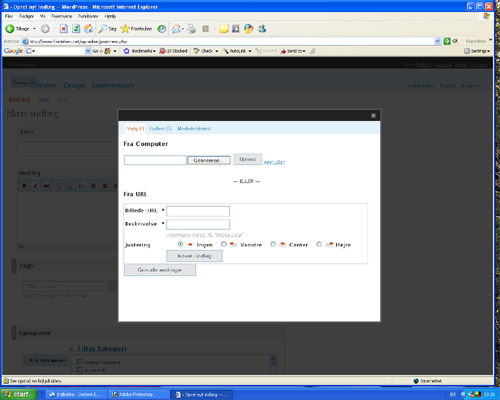Switch to the Galleri tab
This screenshot has width=500, height=400.
[161, 129]
